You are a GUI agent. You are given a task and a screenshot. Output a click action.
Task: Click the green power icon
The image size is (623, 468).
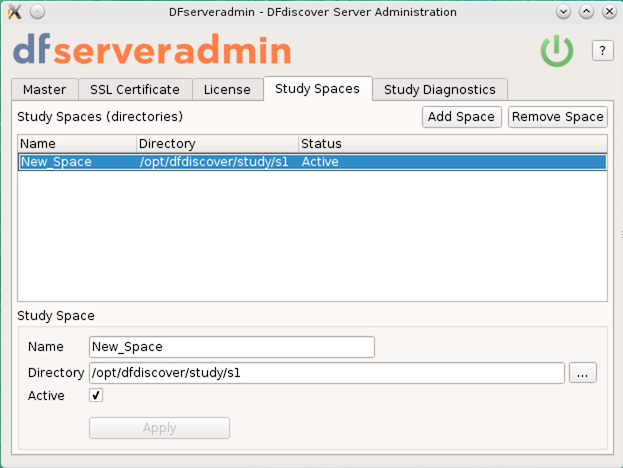click(557, 51)
